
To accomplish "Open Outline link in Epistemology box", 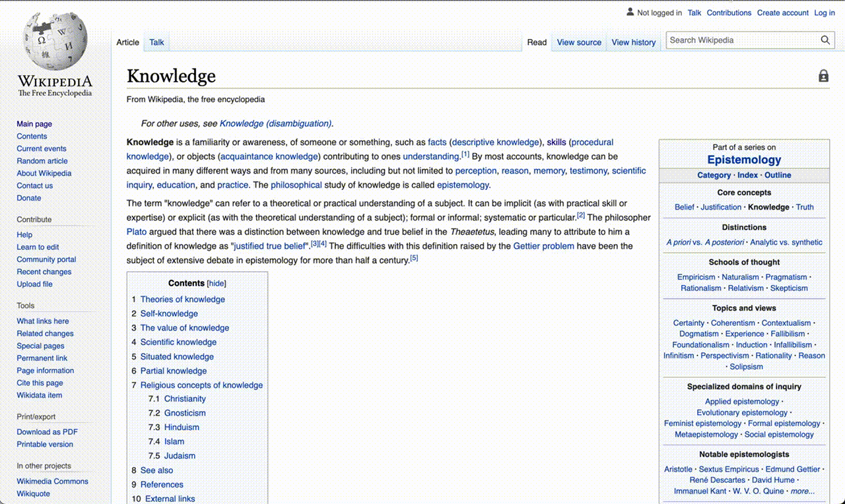I will pos(778,175).
